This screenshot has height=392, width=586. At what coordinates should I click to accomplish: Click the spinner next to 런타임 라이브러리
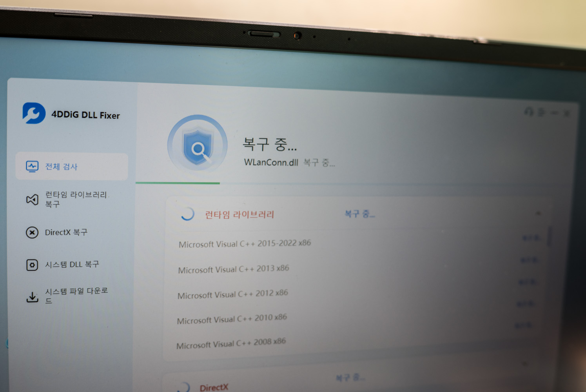click(x=187, y=214)
